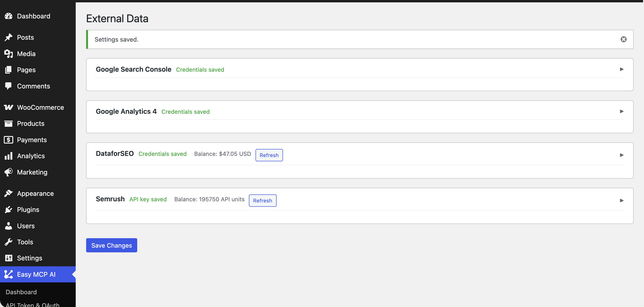Expand the Google Search Console section arrow

[622, 69]
